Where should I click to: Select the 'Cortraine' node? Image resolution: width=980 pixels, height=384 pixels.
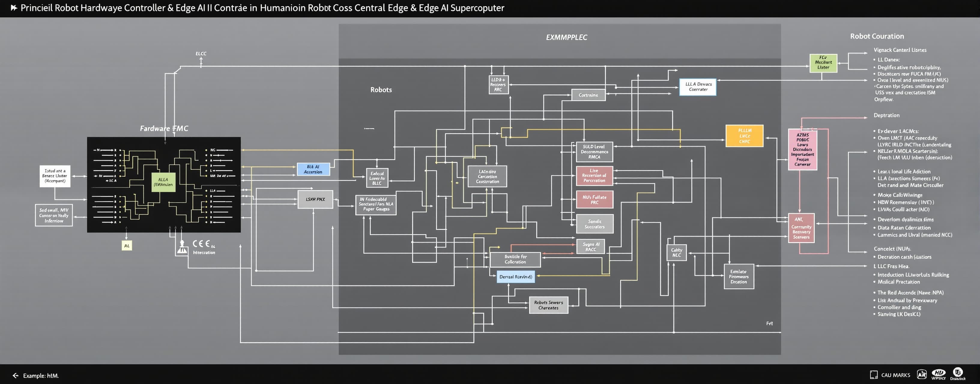pyautogui.click(x=588, y=95)
